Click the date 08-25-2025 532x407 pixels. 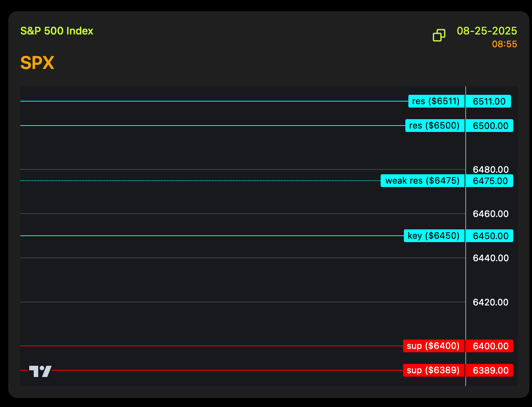point(487,31)
